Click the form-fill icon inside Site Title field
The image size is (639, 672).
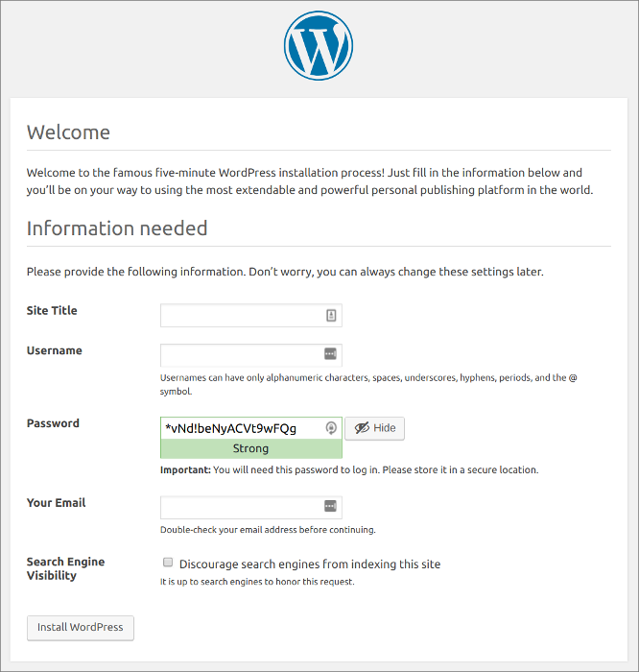click(330, 315)
